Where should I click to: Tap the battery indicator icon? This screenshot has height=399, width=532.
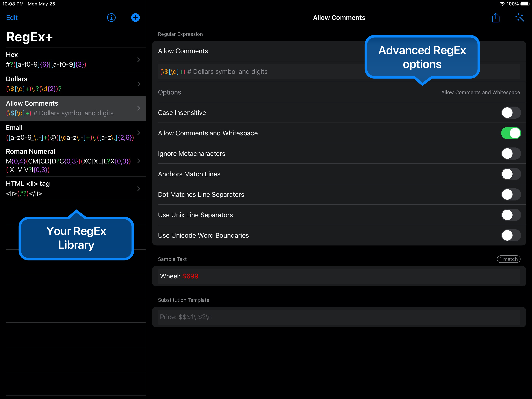click(x=525, y=4)
